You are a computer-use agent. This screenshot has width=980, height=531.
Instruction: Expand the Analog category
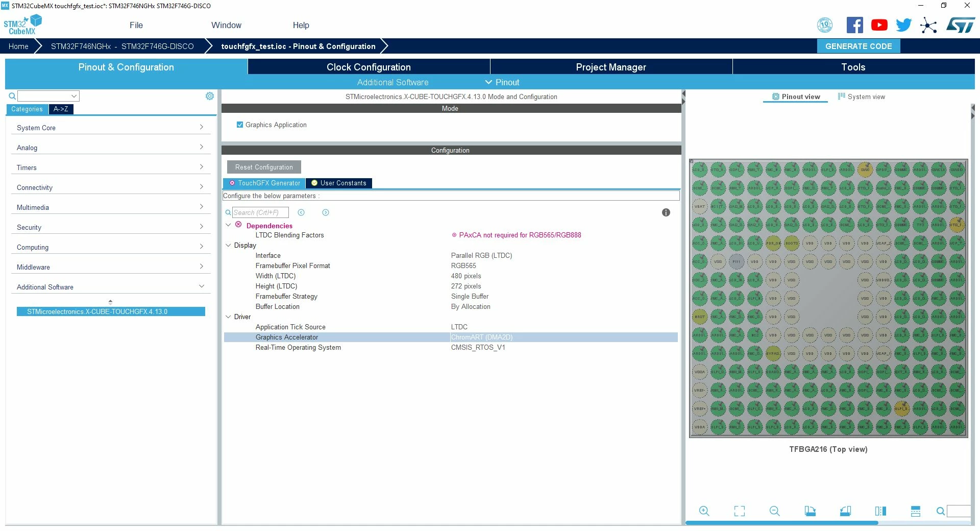click(110, 148)
